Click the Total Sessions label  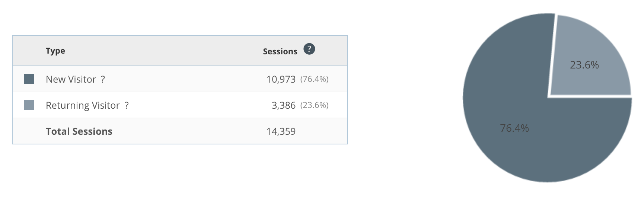click(x=79, y=131)
